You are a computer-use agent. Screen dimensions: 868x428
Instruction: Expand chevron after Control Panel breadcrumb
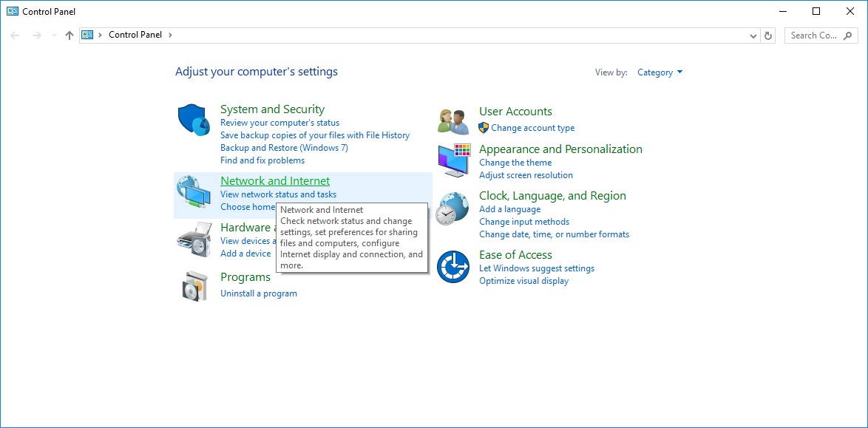(x=170, y=35)
